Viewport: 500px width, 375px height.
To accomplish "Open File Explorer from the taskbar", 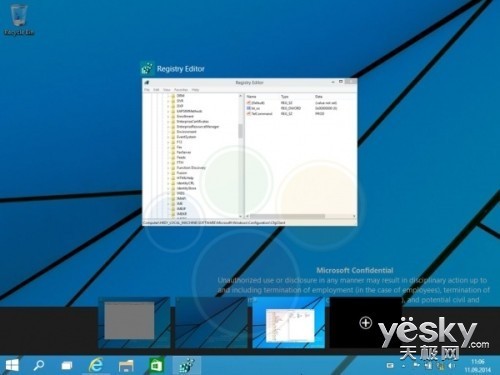I will [126, 366].
